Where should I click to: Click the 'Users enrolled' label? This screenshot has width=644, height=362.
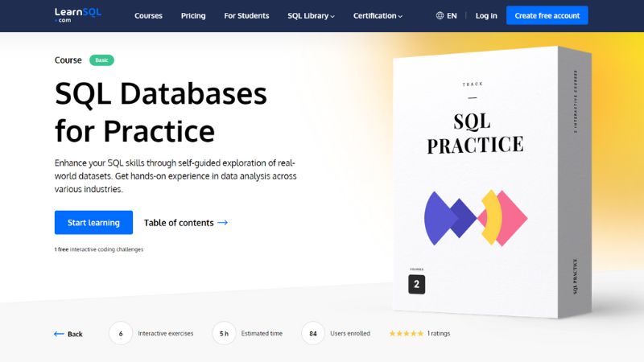pos(350,333)
